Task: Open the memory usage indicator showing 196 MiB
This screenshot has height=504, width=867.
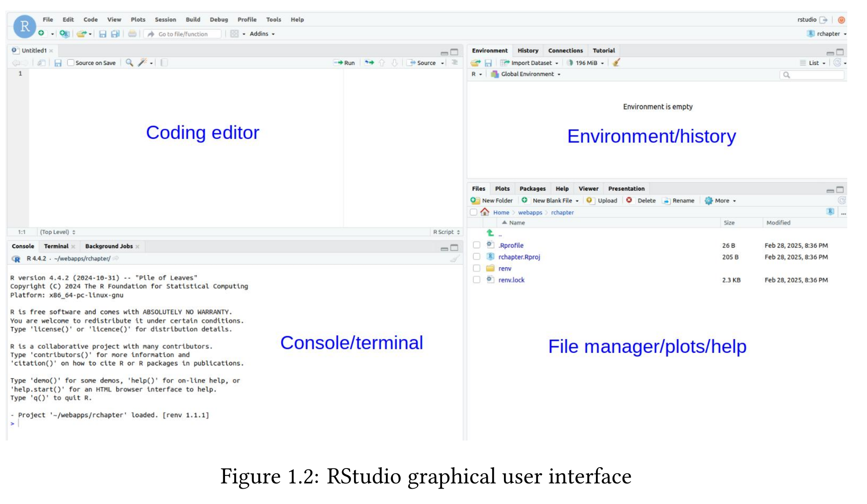Action: [585, 63]
